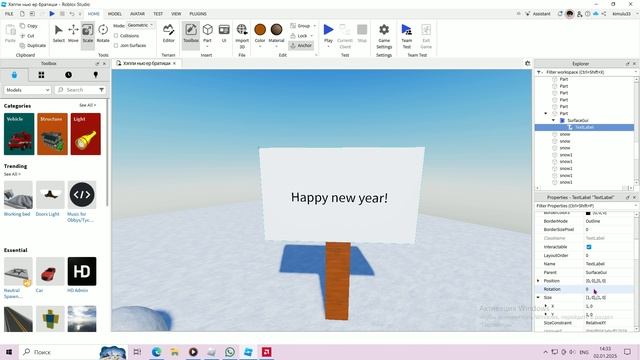Open the Color dropdown arrow
The width and height of the screenshot is (640, 360).
tap(260, 47)
